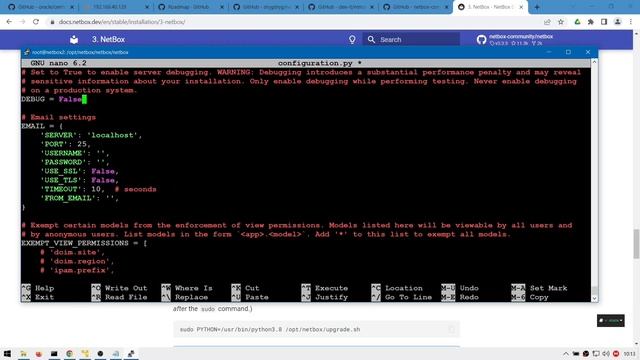Click the EXEMPT_VIEW_PERMISSIONS line
This screenshot has height=360, width=640.
point(84,243)
